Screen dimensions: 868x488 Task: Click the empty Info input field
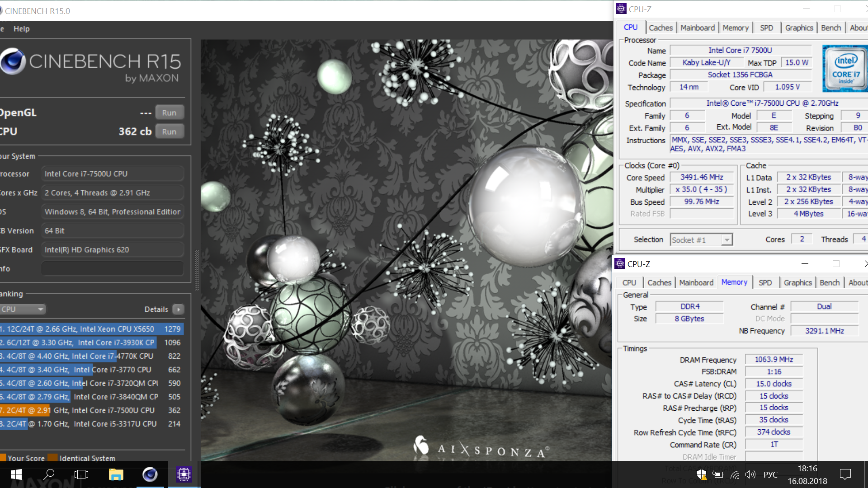coord(112,268)
